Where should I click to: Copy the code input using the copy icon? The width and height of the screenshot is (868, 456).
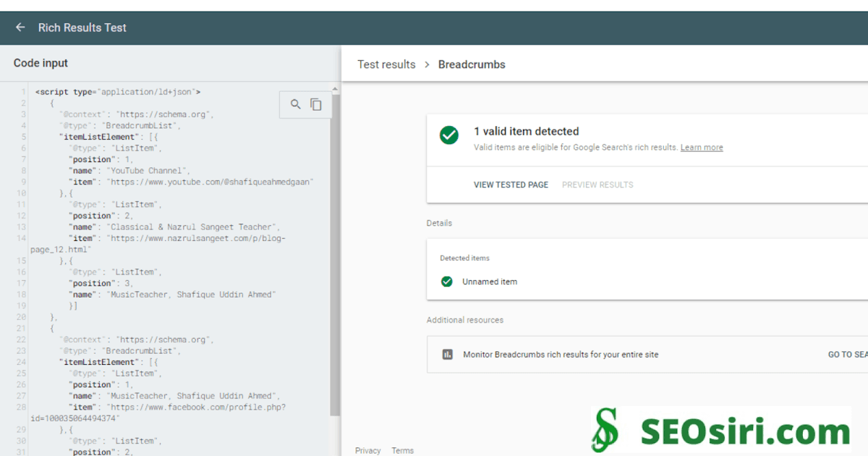tap(316, 104)
